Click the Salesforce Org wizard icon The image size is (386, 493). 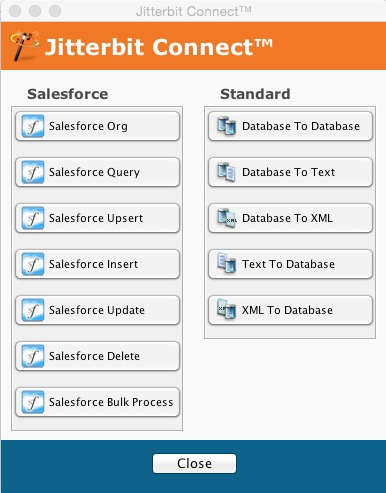click(x=33, y=126)
